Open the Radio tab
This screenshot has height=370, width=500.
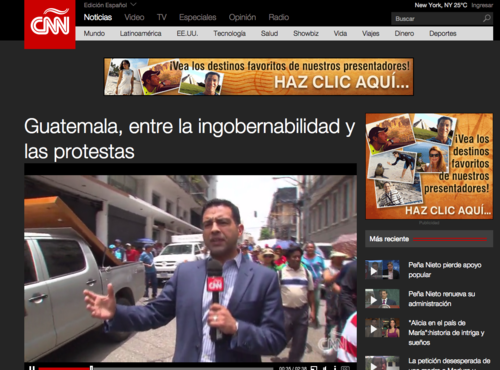tap(279, 17)
